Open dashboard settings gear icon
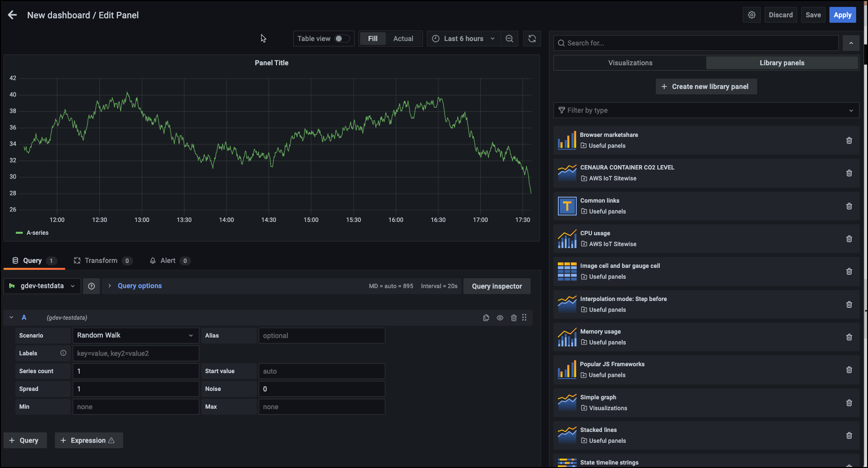The image size is (868, 468). click(751, 15)
